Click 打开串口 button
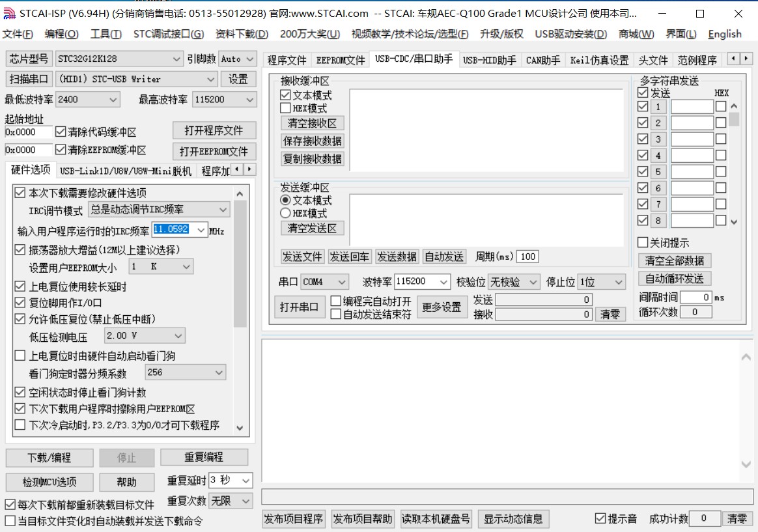 point(299,307)
